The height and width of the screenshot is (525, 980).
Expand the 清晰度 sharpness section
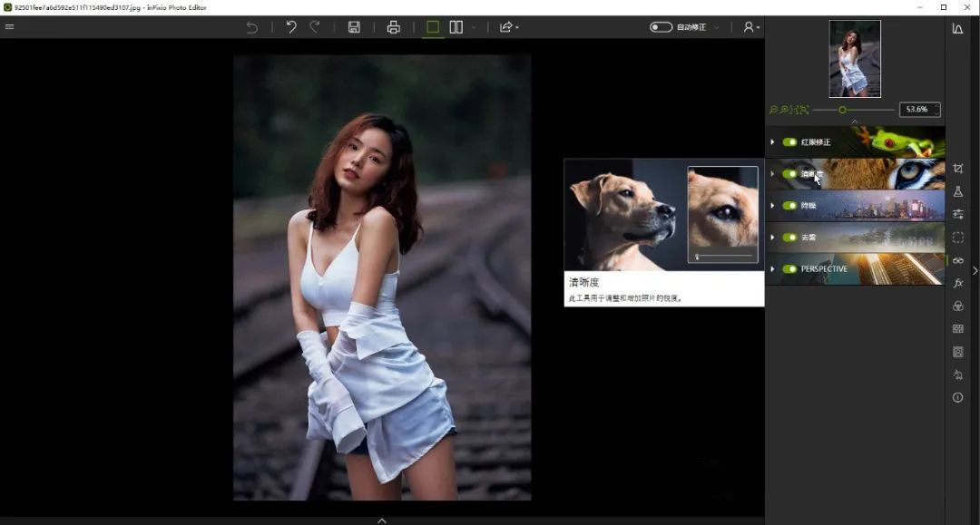[x=772, y=174]
